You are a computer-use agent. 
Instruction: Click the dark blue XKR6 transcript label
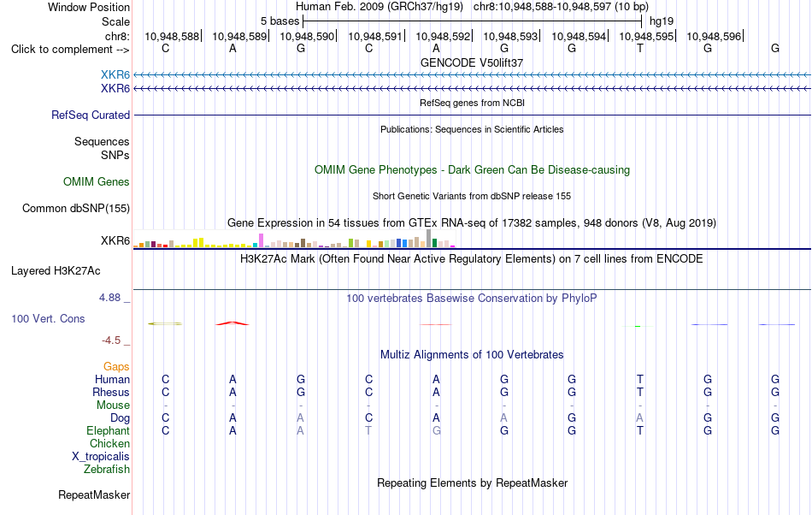click(115, 89)
